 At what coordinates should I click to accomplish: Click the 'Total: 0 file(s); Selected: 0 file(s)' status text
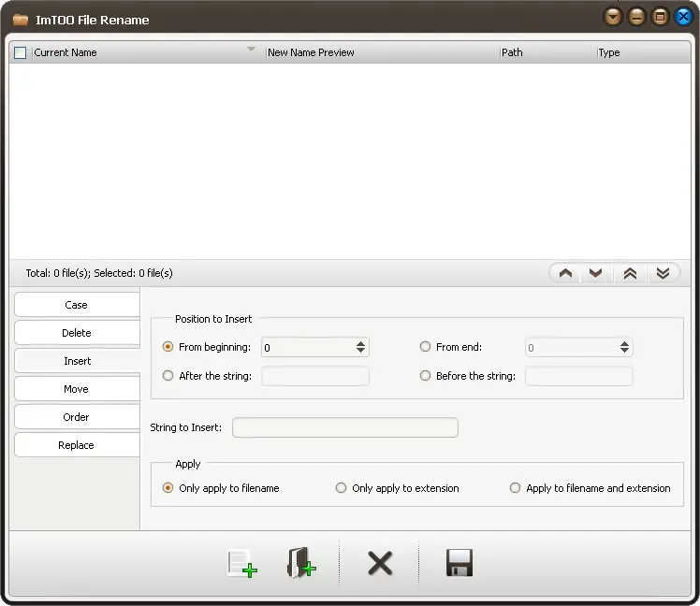99,273
